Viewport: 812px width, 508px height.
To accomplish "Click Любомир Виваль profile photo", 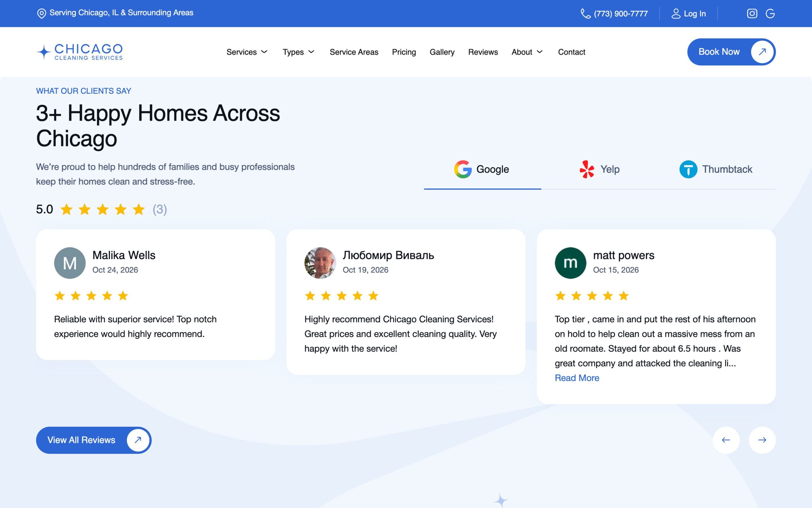I will (320, 263).
